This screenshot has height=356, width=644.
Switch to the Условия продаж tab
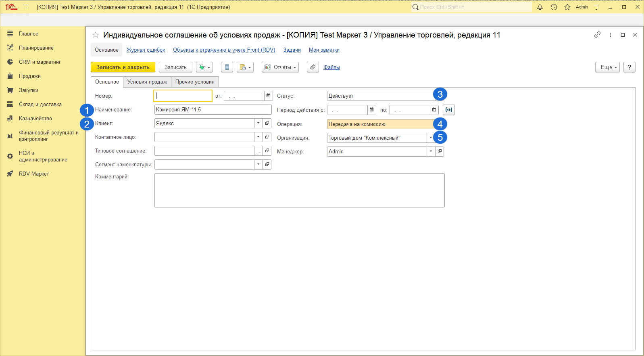[x=147, y=82]
